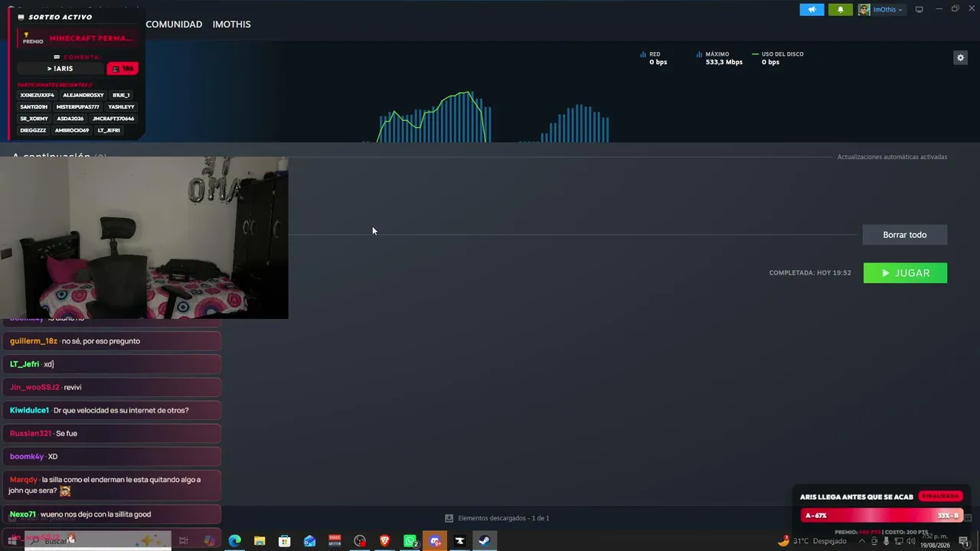Click Marqdy chat message about the chair
The height and width of the screenshot is (551, 980).
(x=112, y=485)
